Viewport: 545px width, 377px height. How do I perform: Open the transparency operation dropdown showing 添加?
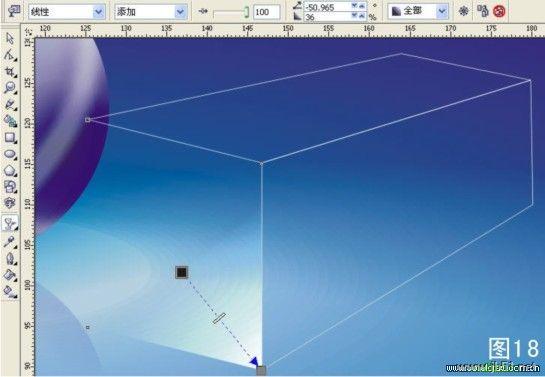tap(151, 12)
